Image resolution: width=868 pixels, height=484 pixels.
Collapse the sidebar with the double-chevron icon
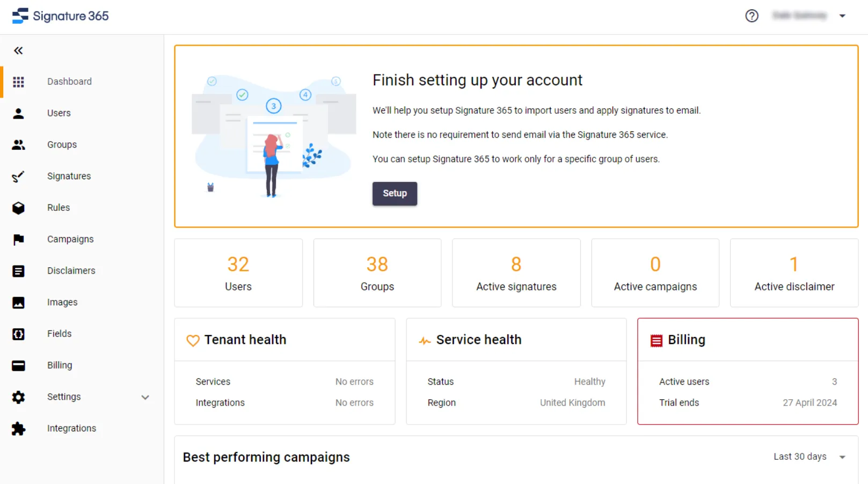pos(18,50)
